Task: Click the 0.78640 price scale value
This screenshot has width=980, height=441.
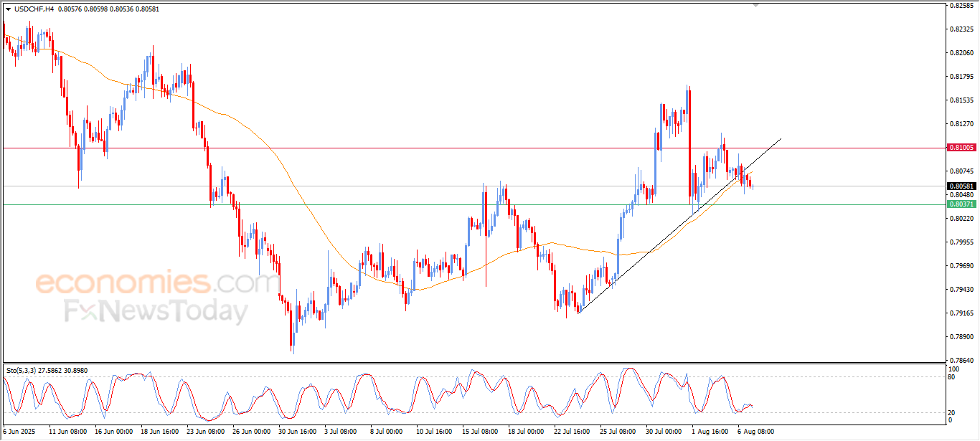Action: point(960,361)
